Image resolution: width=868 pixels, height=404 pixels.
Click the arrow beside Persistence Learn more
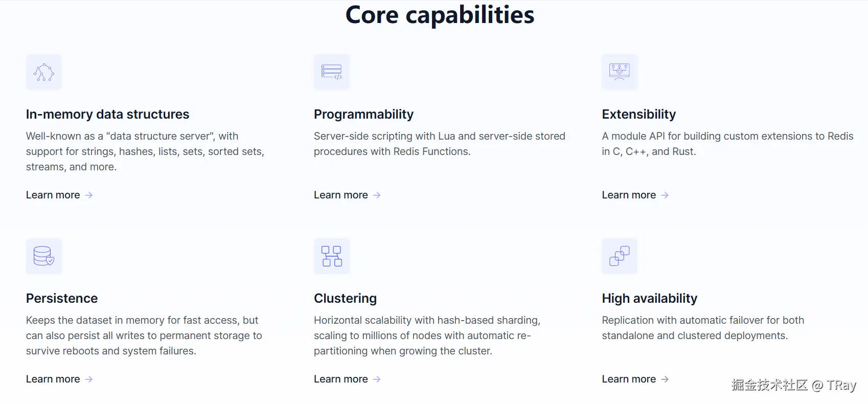point(89,379)
